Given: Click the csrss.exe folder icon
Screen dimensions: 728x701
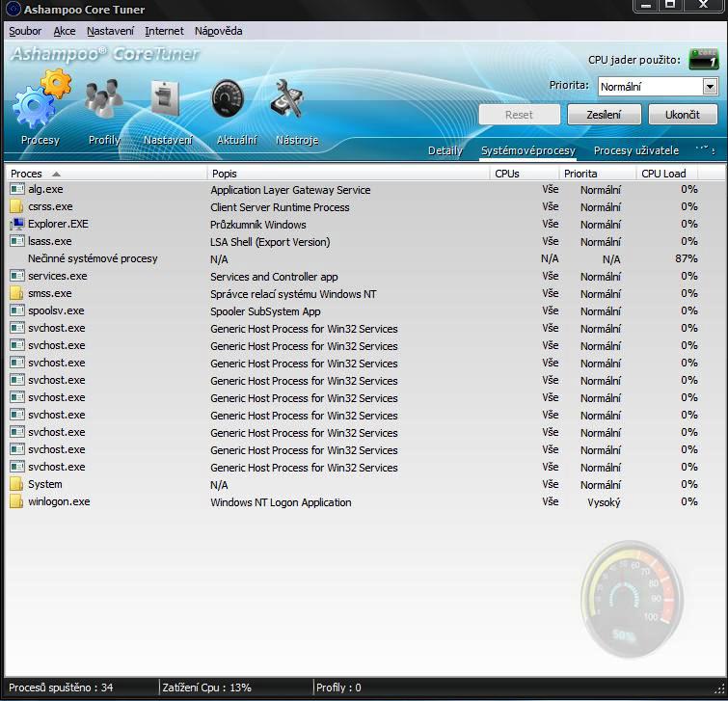Looking at the screenshot, I should tap(16, 206).
